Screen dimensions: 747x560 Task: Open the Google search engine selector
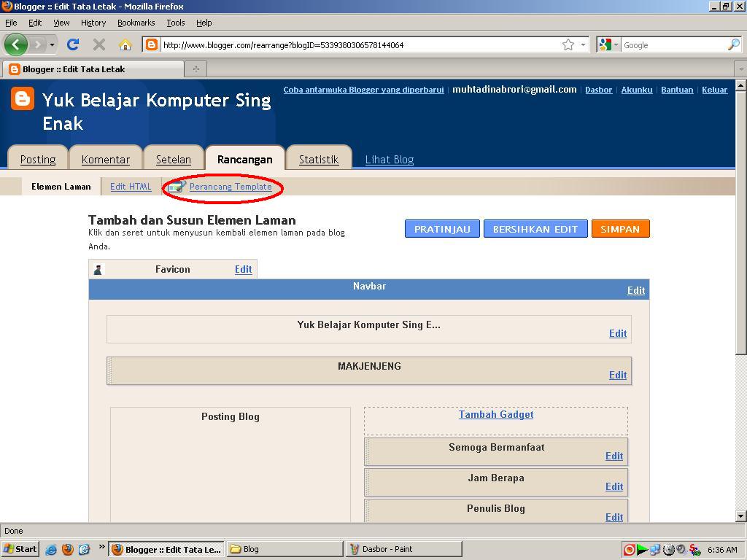(x=608, y=44)
